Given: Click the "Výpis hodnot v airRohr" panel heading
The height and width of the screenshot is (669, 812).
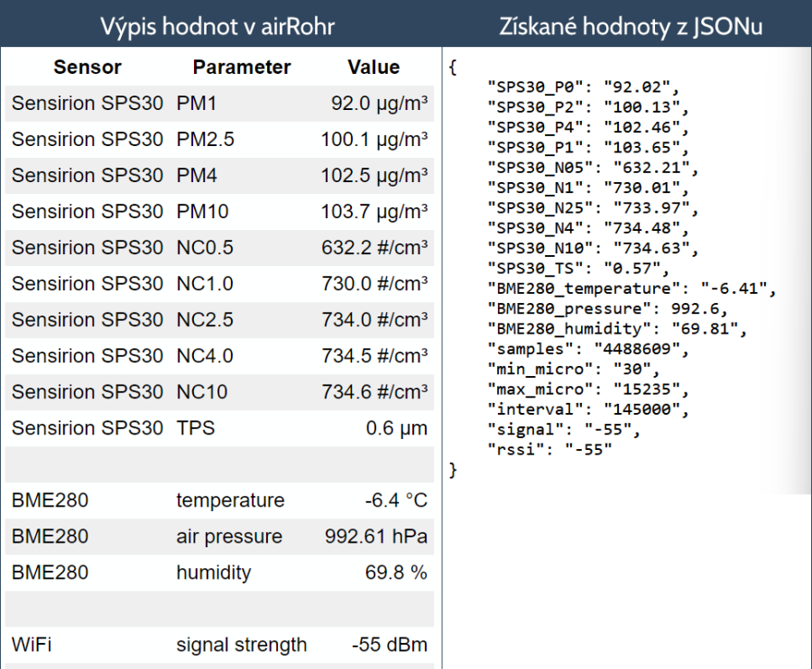Looking at the screenshot, I should pos(218,26).
